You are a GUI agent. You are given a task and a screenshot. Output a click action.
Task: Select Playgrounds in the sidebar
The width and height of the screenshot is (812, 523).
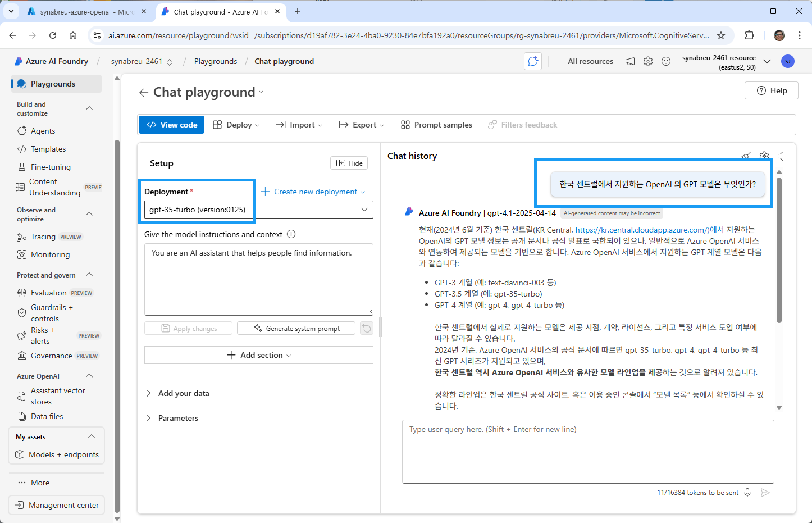point(56,84)
